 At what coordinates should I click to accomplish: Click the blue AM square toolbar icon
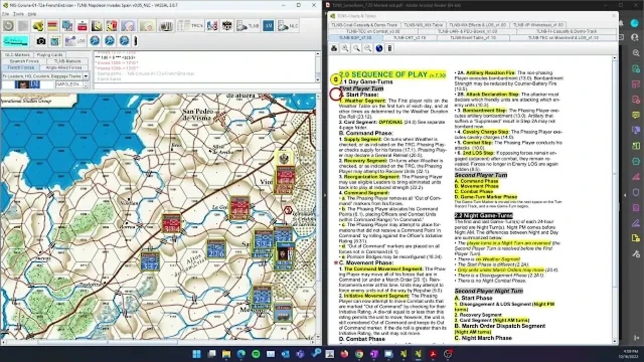coord(268,26)
